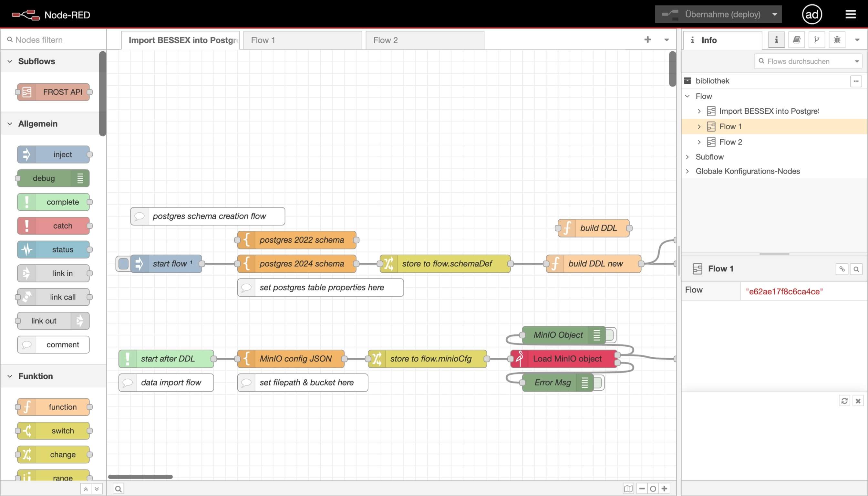This screenshot has height=496, width=868.
Task: Open the debug messages bug icon
Action: coord(837,39)
